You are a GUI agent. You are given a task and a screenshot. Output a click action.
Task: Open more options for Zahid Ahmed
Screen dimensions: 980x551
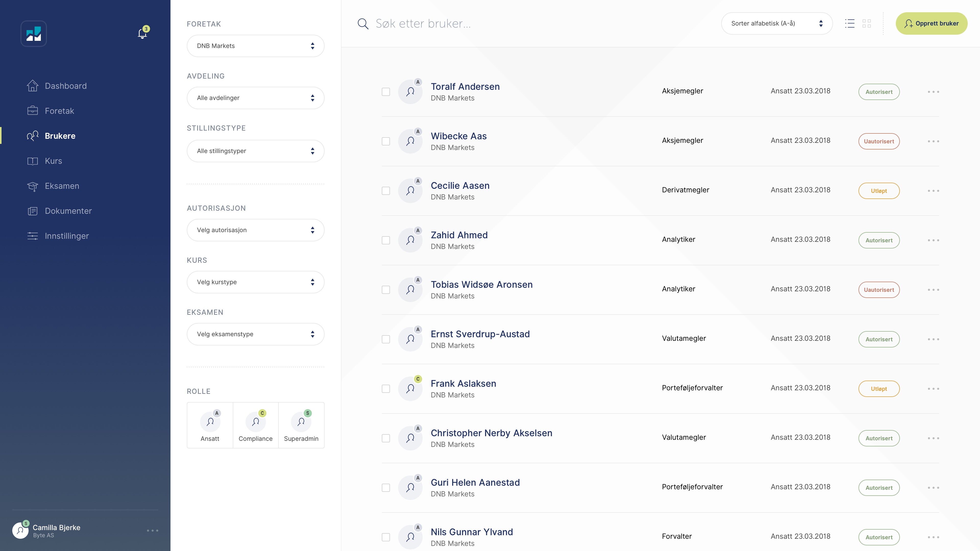tap(933, 240)
